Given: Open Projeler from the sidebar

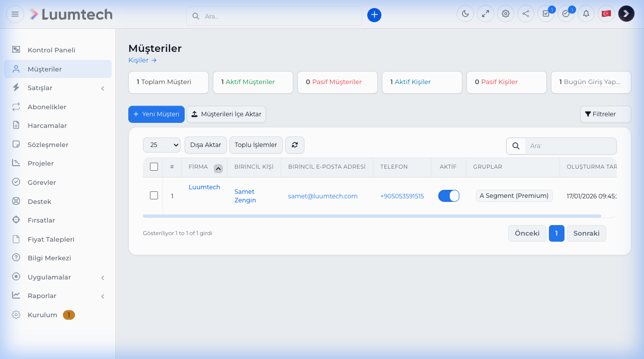Looking at the screenshot, I should point(41,164).
